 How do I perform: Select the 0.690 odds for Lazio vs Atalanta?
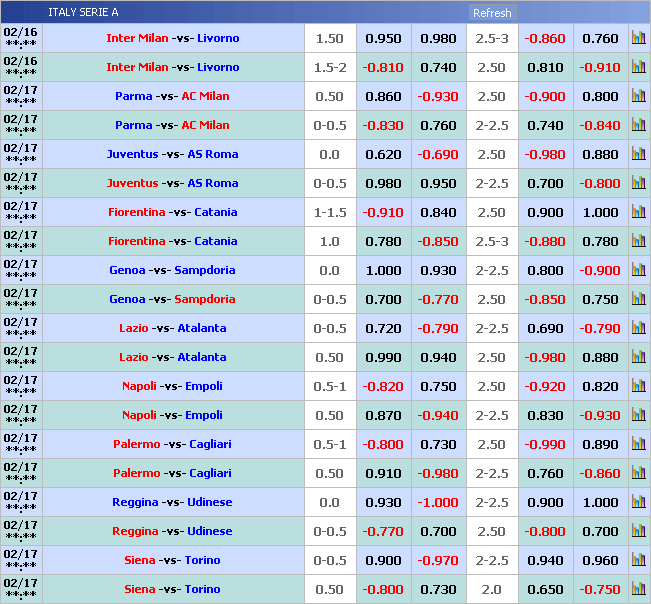545,329
